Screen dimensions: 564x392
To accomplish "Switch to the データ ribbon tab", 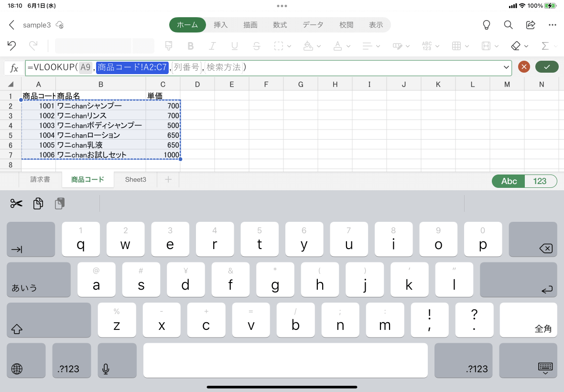I will click(313, 25).
